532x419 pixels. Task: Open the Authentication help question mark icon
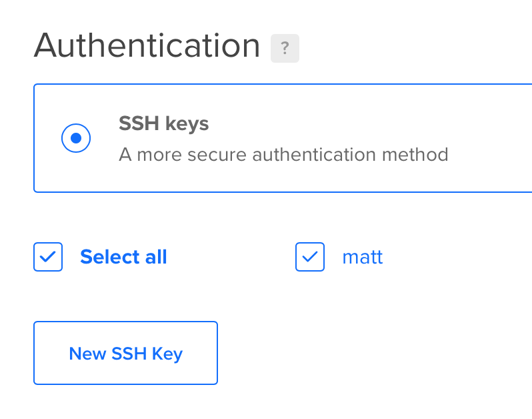[285, 48]
